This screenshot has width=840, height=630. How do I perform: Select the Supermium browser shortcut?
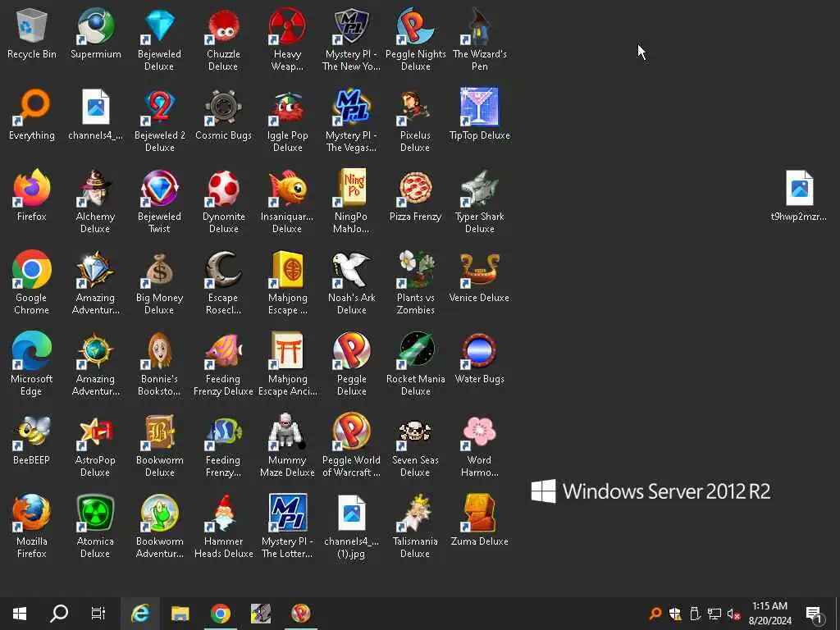[95, 34]
